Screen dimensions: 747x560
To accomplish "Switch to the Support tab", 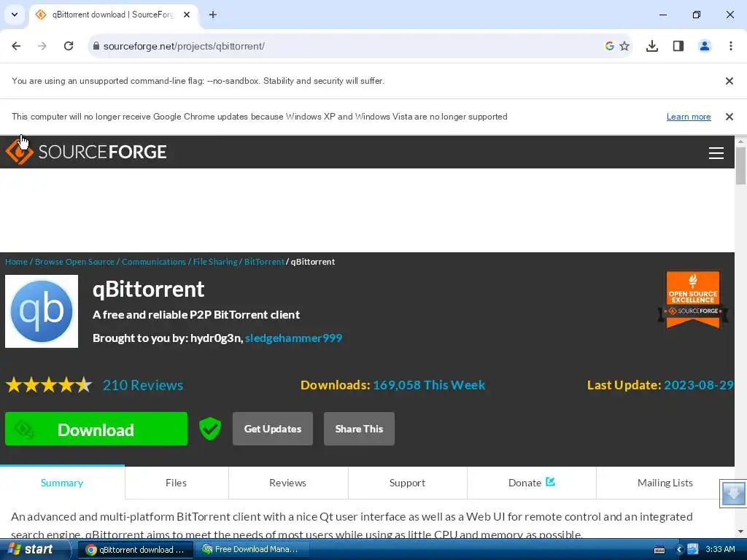I will click(407, 483).
